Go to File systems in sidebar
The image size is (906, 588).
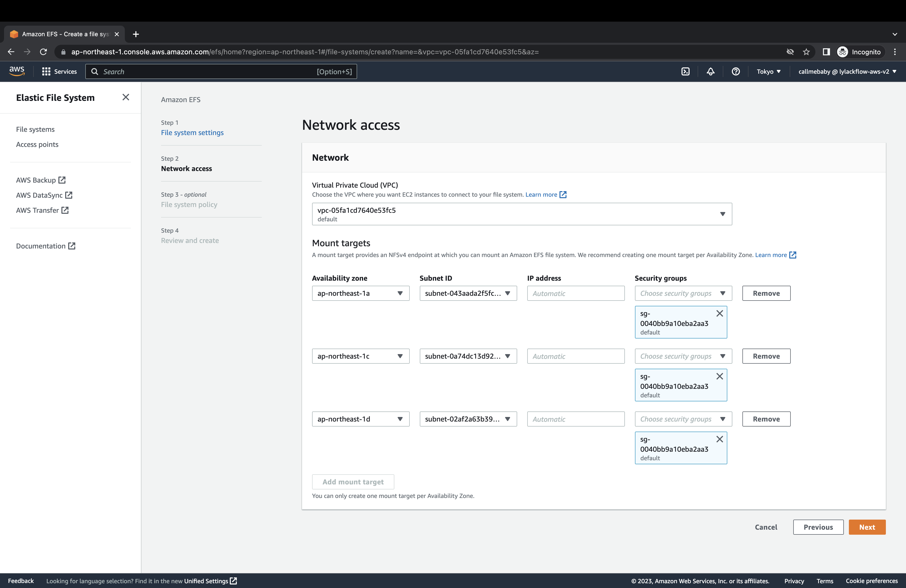(x=35, y=129)
